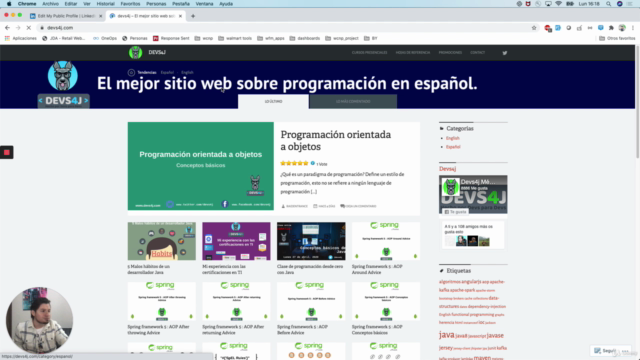The width and height of the screenshot is (640, 360).
Task: Open the Favoritos menu
Action: 130,4
